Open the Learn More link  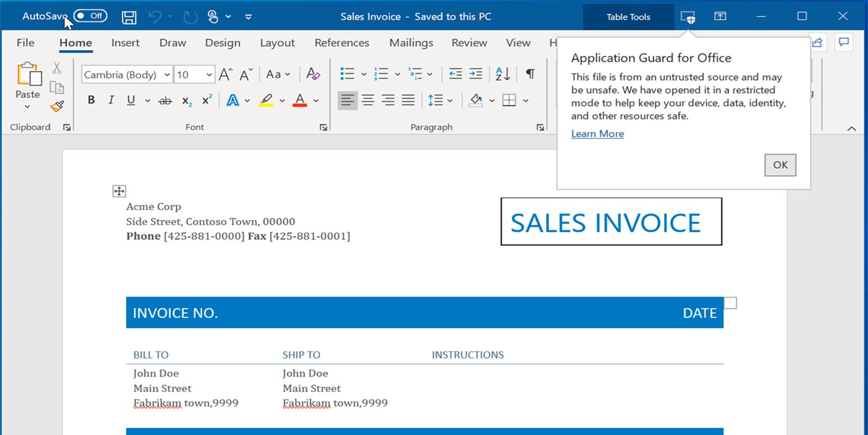click(597, 133)
